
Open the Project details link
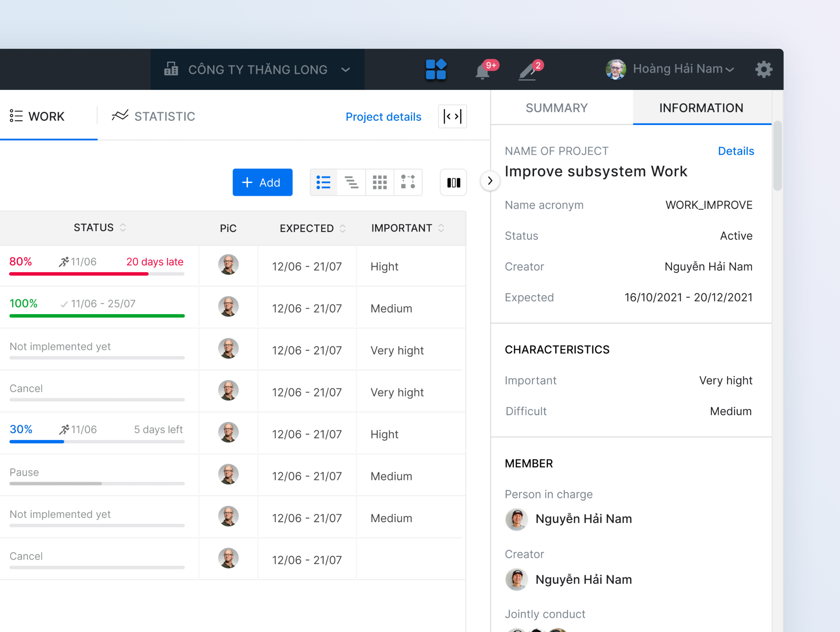tap(383, 117)
